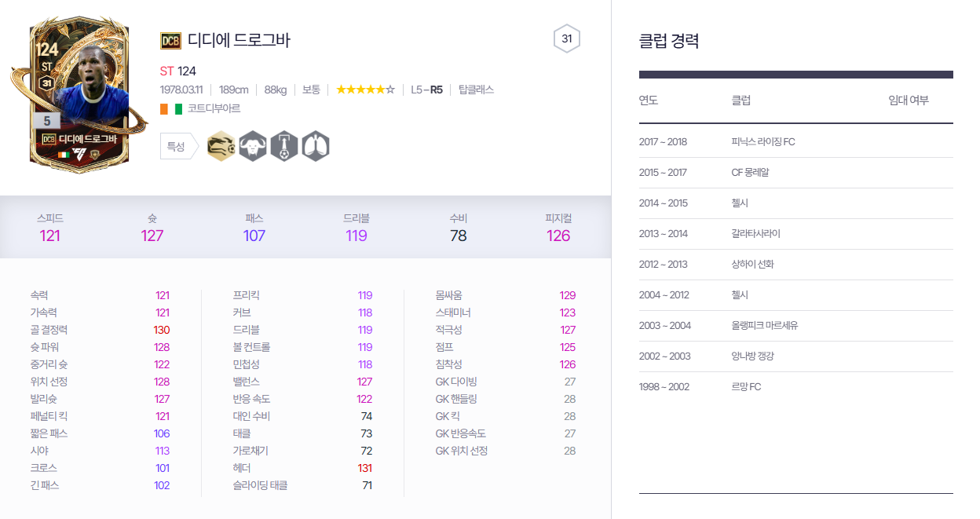This screenshot has width=980, height=519.
Task: Click the hexagon 31 badge at top right
Action: point(567,38)
